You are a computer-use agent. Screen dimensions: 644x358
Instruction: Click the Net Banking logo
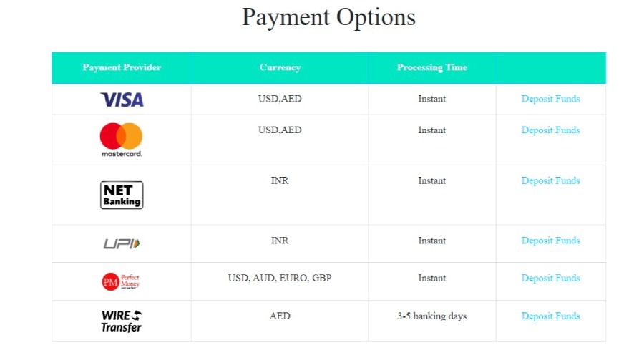pos(122,195)
